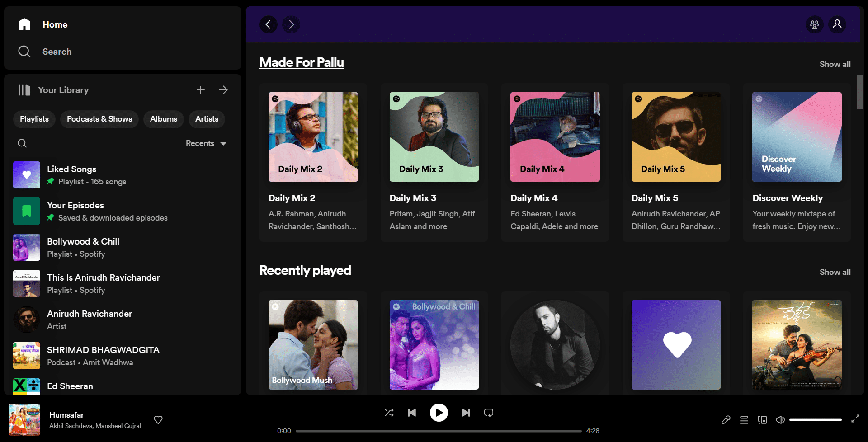Open the Queue panel
Screen dimensions: 868x442
(x=744, y=420)
